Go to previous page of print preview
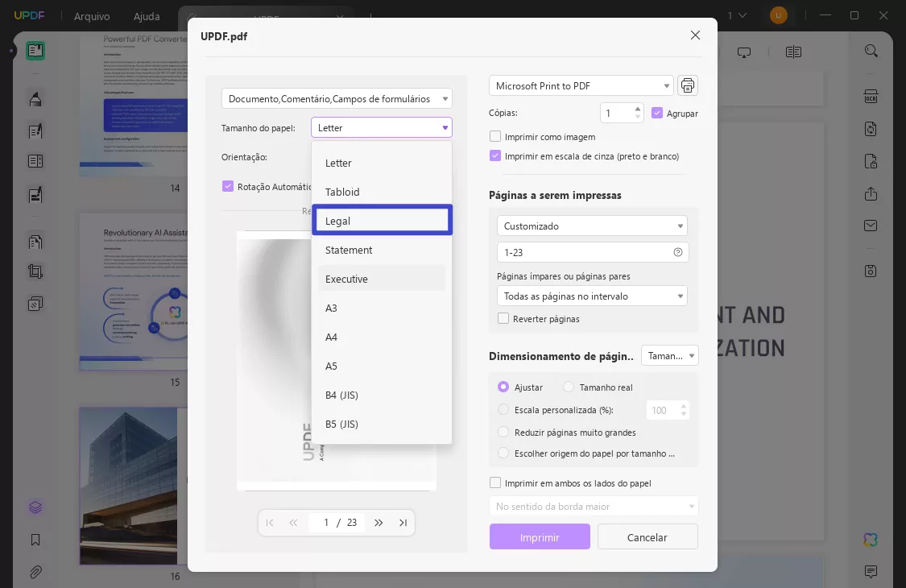The height and width of the screenshot is (588, 906). click(x=293, y=523)
